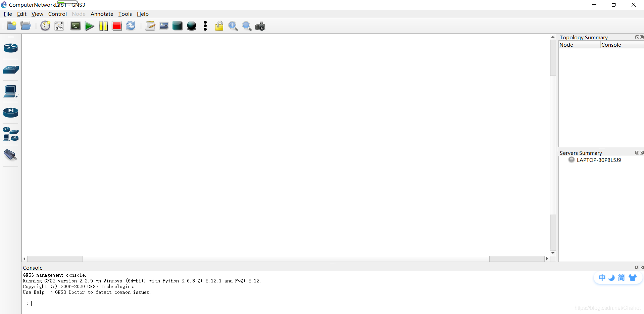644x314 pixels.
Task: Open the View menu
Action: [37, 14]
